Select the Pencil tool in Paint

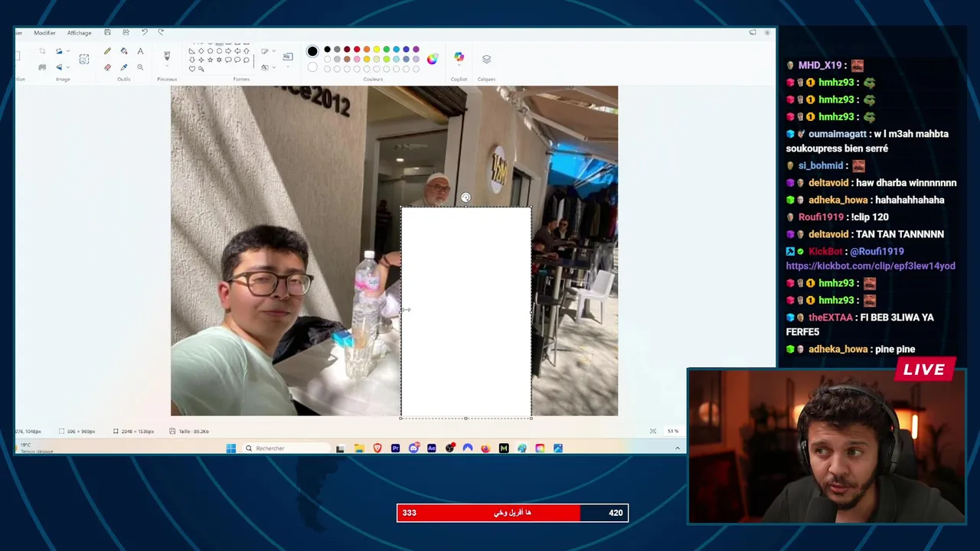coord(107,51)
